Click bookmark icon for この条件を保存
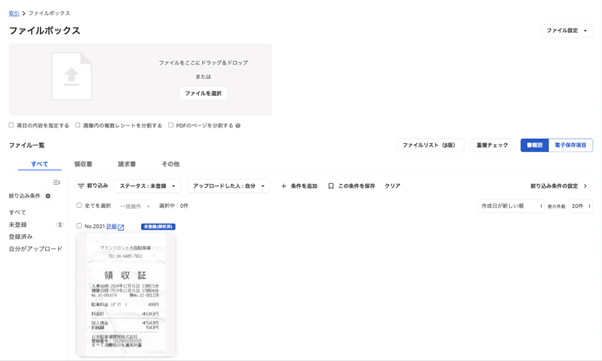This screenshot has height=361, width=602. (x=331, y=186)
